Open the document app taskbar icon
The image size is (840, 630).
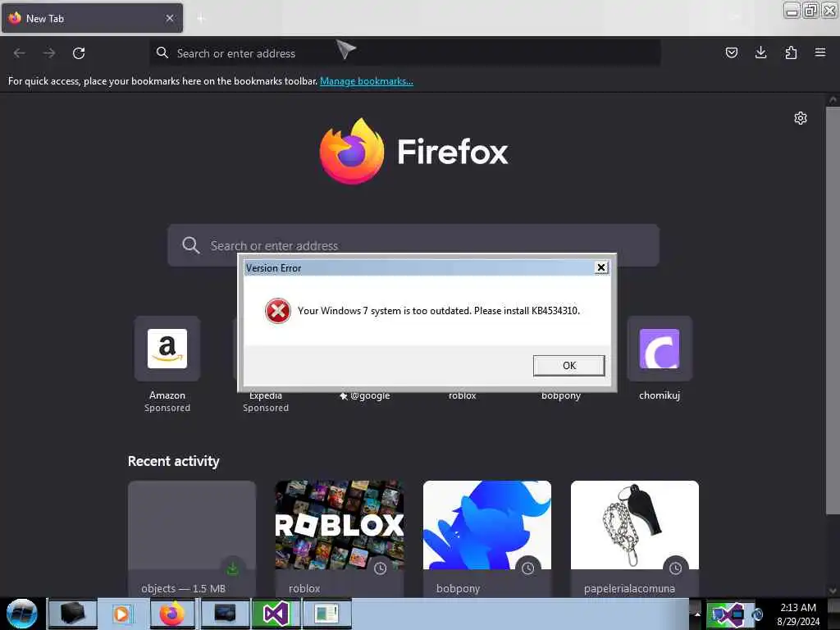pyautogui.click(x=326, y=614)
